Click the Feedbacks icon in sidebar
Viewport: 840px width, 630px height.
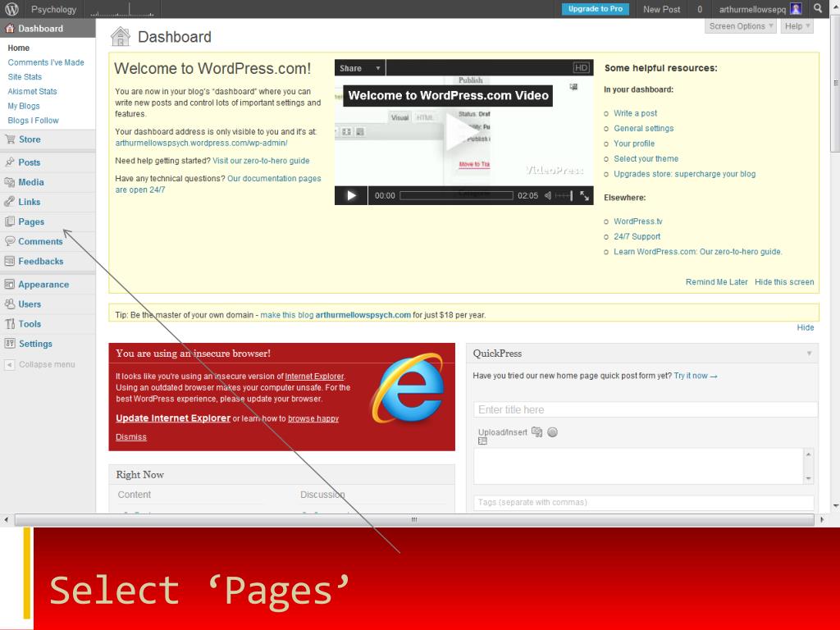tap(10, 262)
